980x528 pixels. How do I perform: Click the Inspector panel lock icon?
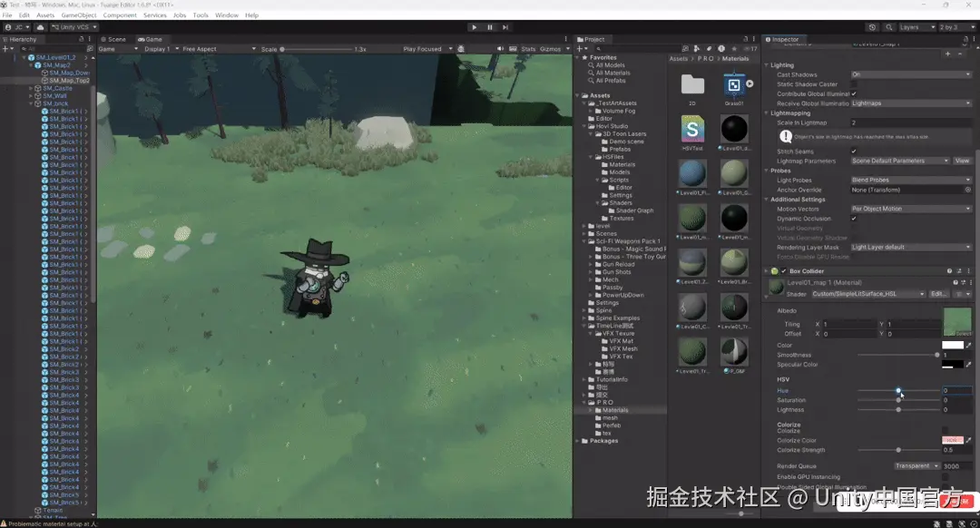point(965,39)
